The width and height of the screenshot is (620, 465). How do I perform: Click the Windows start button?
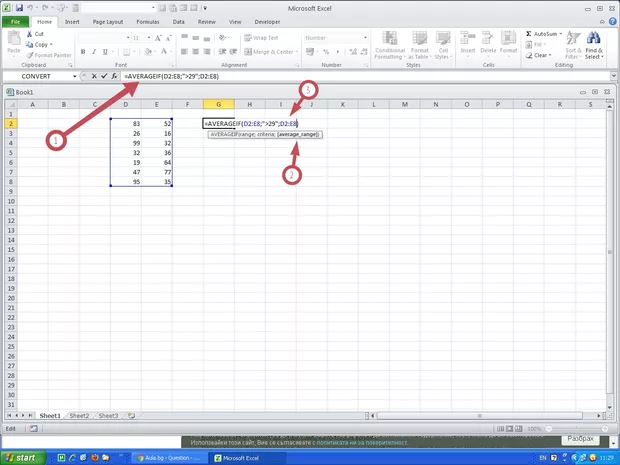[22, 458]
